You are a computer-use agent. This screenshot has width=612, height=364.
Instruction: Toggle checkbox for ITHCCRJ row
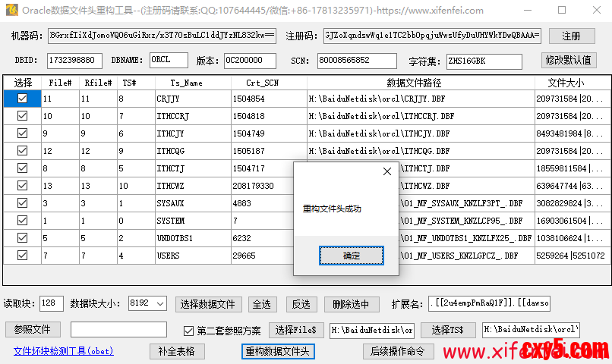22,116
